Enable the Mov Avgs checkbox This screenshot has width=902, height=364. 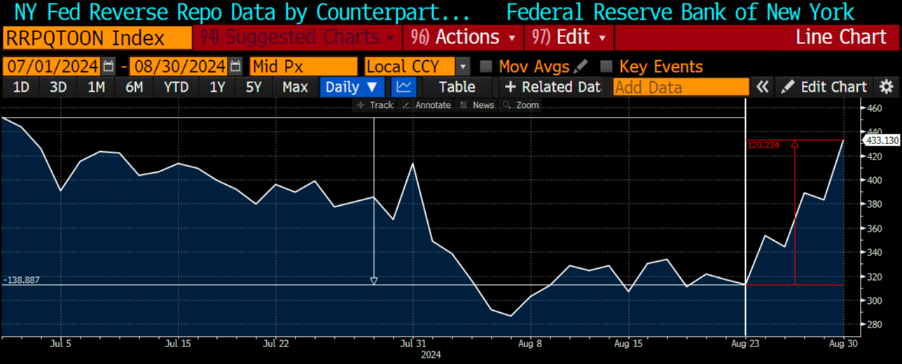486,67
